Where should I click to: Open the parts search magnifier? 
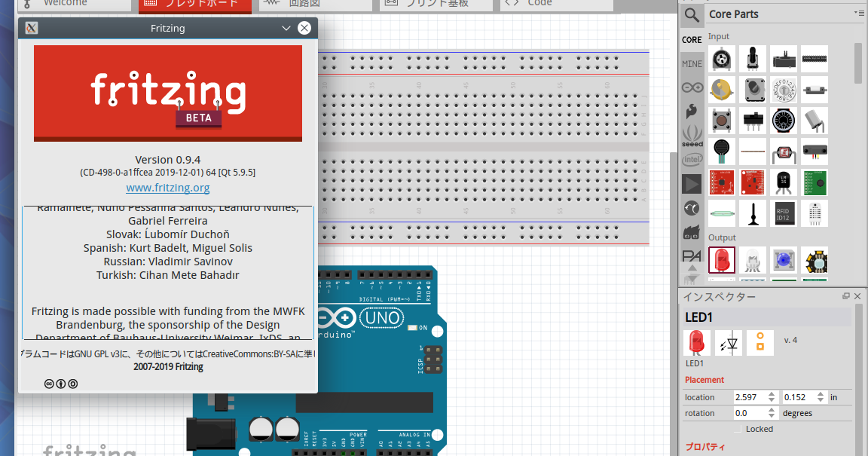[692, 14]
